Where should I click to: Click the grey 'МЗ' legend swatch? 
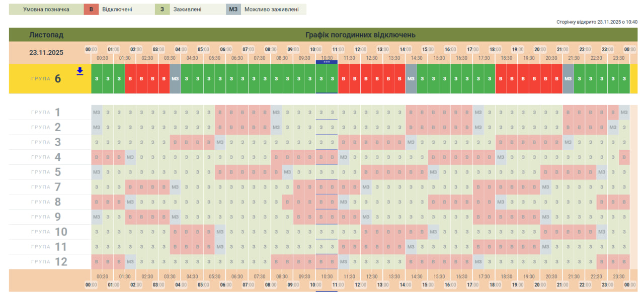[x=233, y=10]
